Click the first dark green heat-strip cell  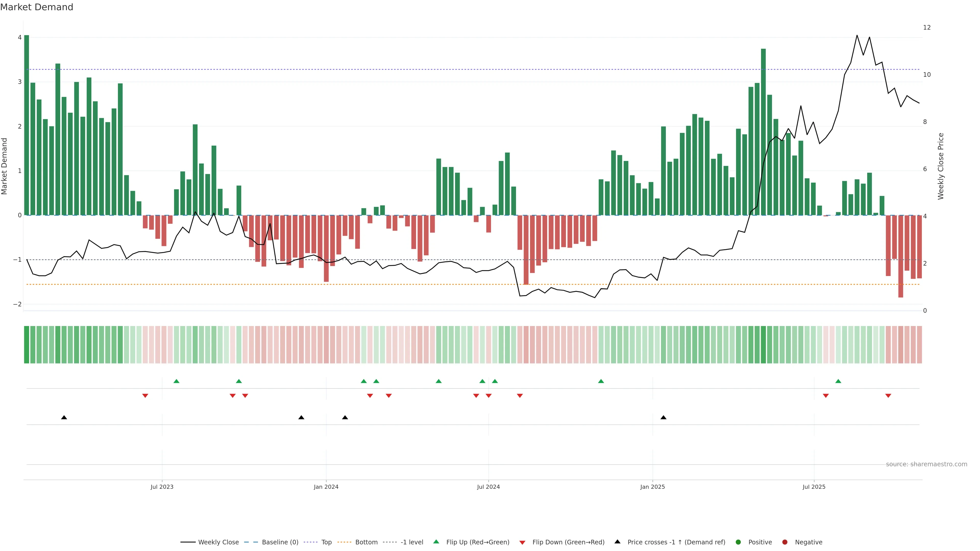27,345
